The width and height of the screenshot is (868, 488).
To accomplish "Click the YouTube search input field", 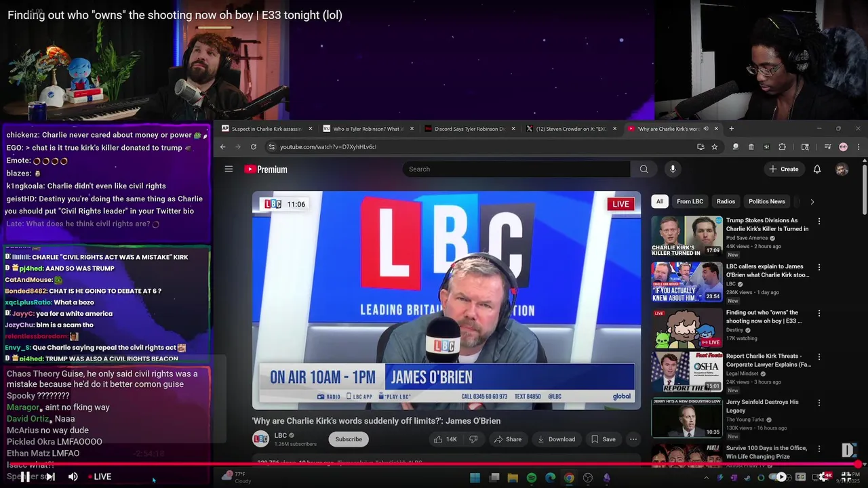I will 516,169.
